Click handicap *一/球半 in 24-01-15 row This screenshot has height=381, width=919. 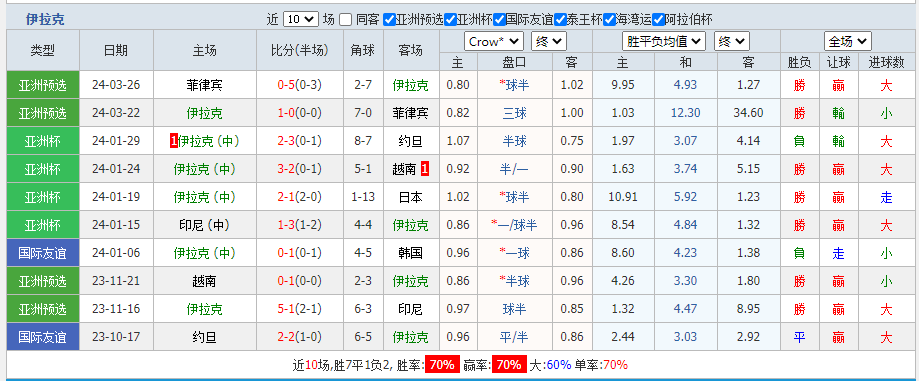click(515, 225)
